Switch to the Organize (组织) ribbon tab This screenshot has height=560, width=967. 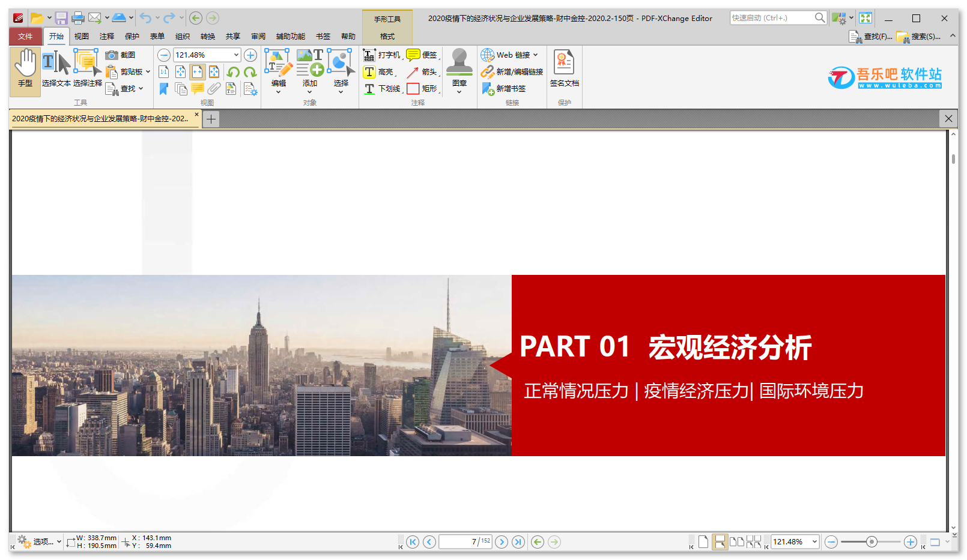point(183,37)
